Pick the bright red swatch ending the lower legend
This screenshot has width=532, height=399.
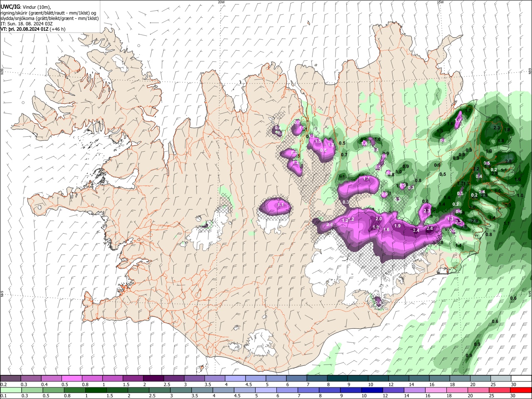click(x=520, y=390)
